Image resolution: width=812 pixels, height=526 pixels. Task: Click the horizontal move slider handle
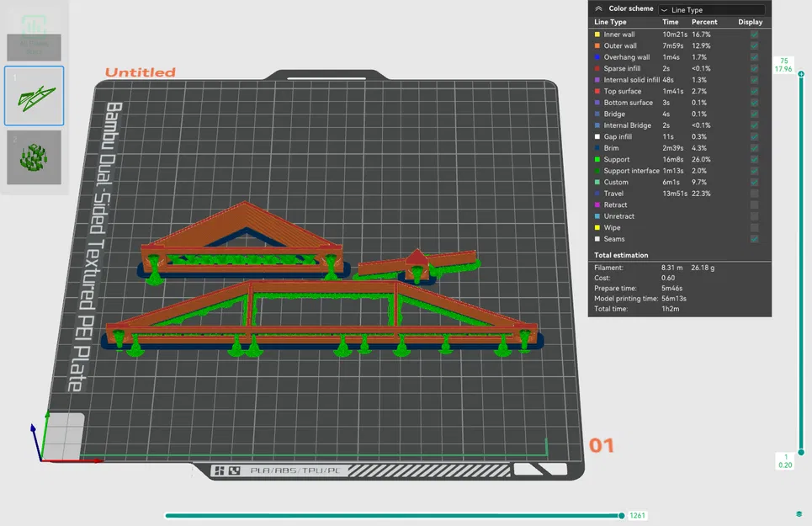(x=622, y=516)
